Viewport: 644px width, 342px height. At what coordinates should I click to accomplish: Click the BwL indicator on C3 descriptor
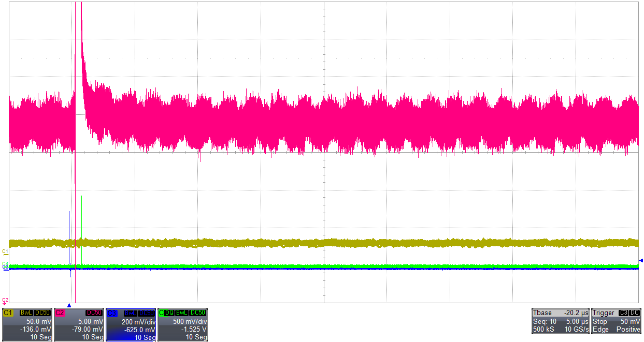[x=130, y=313]
